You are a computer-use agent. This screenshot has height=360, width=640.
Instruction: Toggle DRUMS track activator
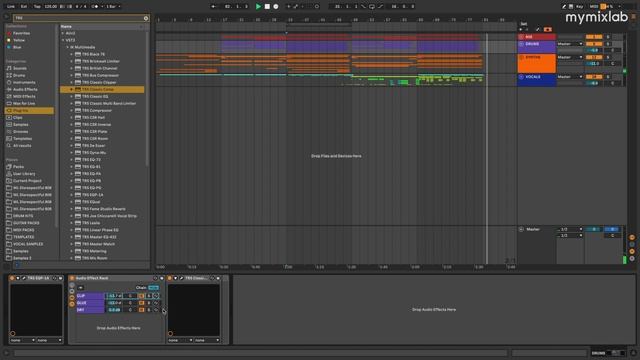tap(594, 44)
